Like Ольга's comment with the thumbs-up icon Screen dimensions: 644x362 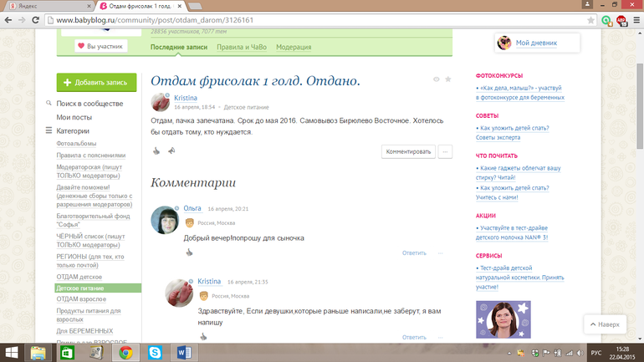click(190, 252)
